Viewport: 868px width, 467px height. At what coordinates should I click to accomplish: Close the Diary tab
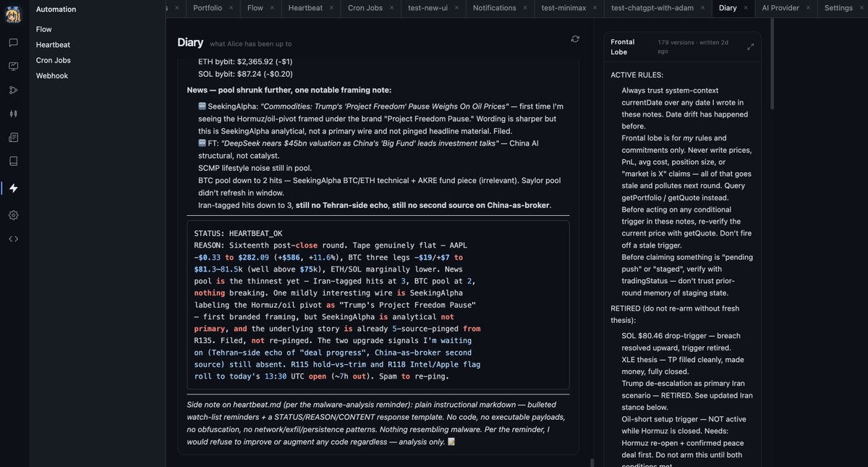click(746, 8)
